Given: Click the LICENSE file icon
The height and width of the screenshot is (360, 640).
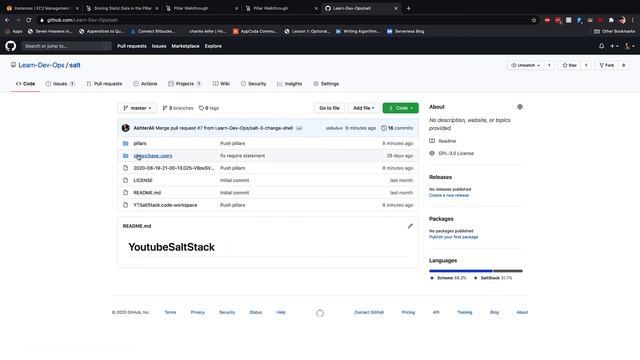Looking at the screenshot, I should pos(125,180).
